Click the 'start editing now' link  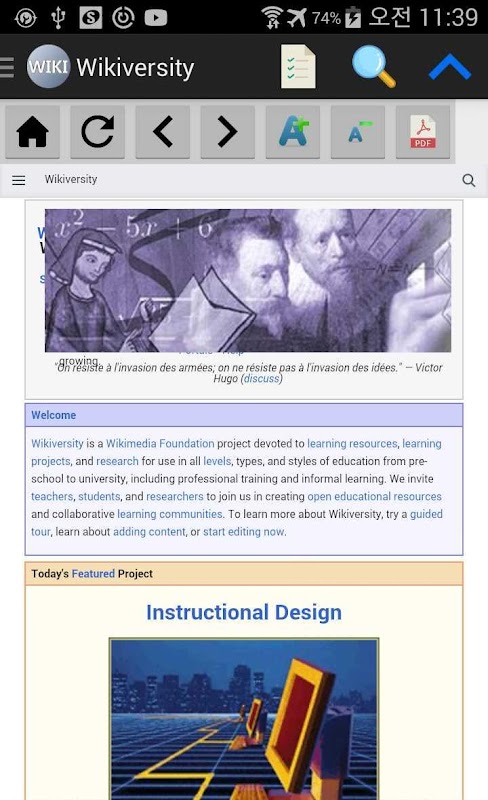pyautogui.click(x=243, y=532)
